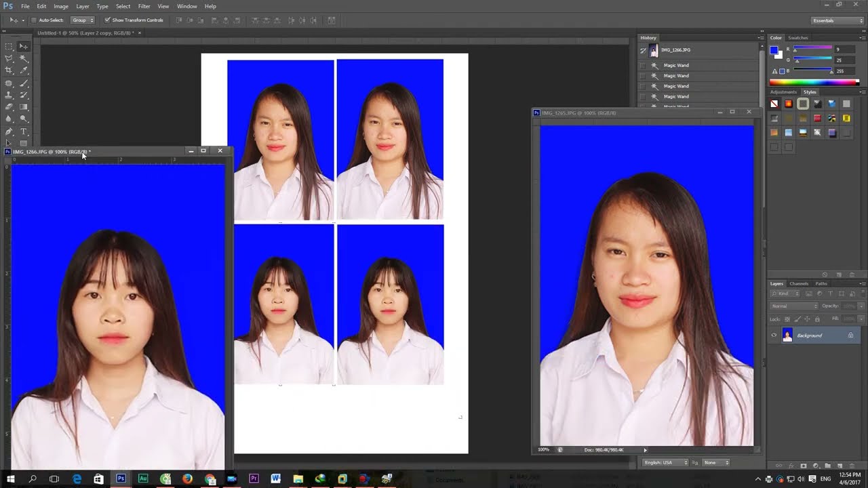Select the Untitled-1 document tab
The height and width of the screenshot is (488, 868).
[85, 33]
